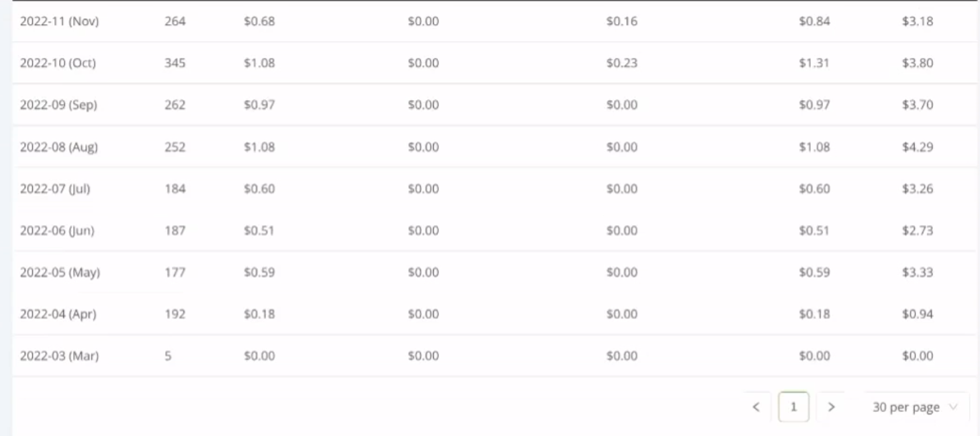980x436 pixels.
Task: Click the 2022-06 (Jun) date cell
Action: pos(57,230)
